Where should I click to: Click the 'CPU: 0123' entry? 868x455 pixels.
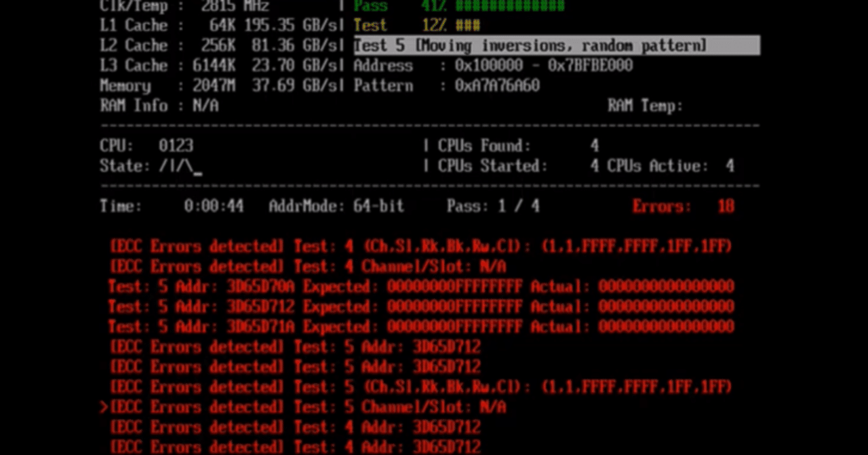(x=146, y=146)
